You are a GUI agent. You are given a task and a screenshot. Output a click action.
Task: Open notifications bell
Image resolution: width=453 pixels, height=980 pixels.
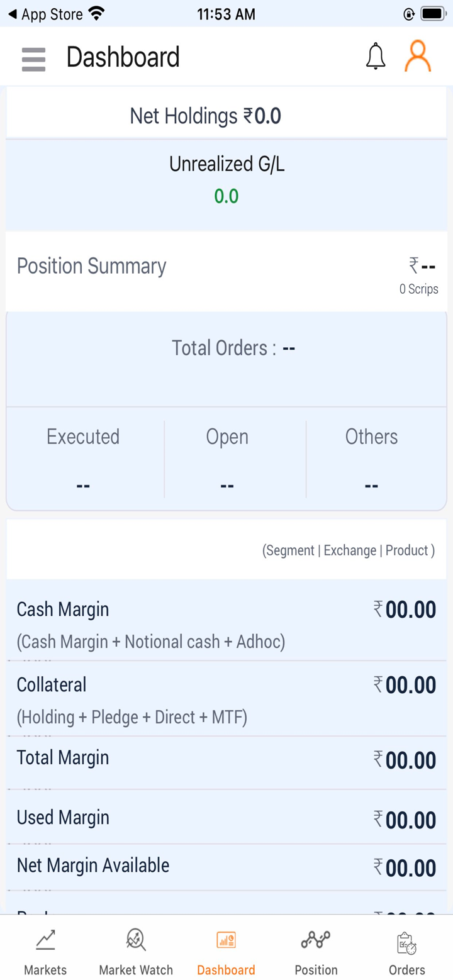point(376,57)
